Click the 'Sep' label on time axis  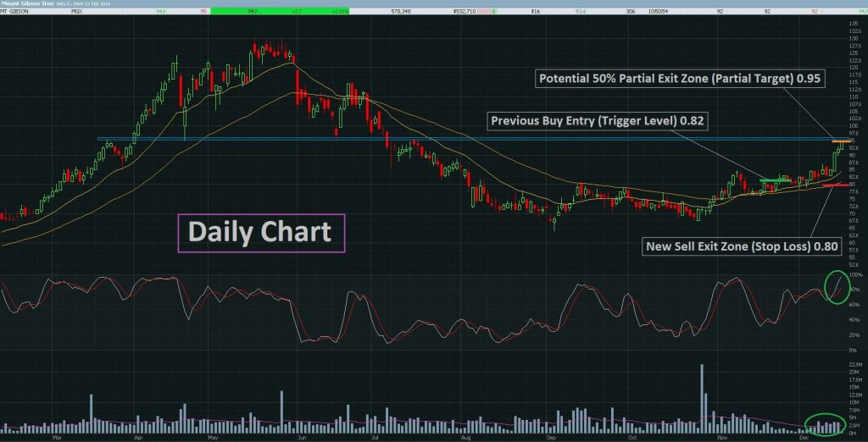pos(551,438)
